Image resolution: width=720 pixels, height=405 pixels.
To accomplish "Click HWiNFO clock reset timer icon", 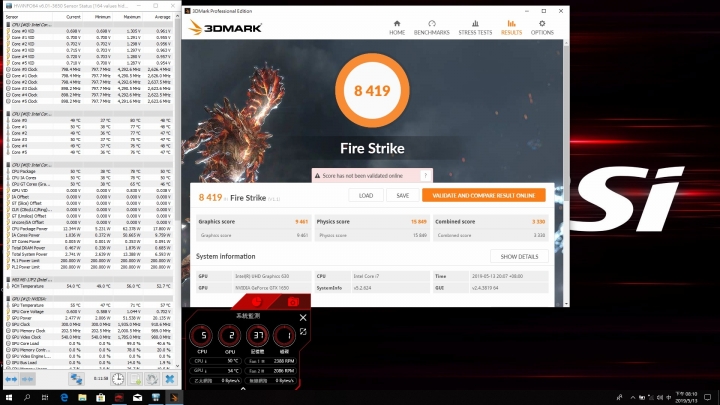I will coord(118,379).
